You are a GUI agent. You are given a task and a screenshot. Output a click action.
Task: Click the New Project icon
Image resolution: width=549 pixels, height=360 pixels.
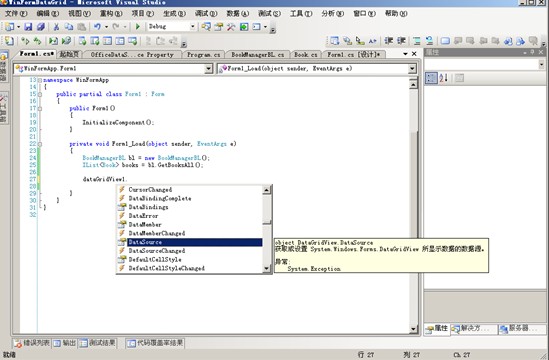point(10,27)
